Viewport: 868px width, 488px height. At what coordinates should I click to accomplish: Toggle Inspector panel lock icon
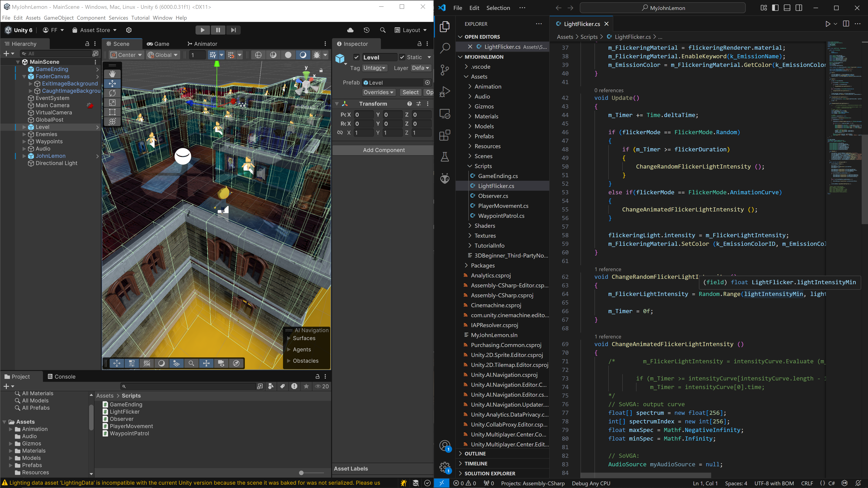420,44
